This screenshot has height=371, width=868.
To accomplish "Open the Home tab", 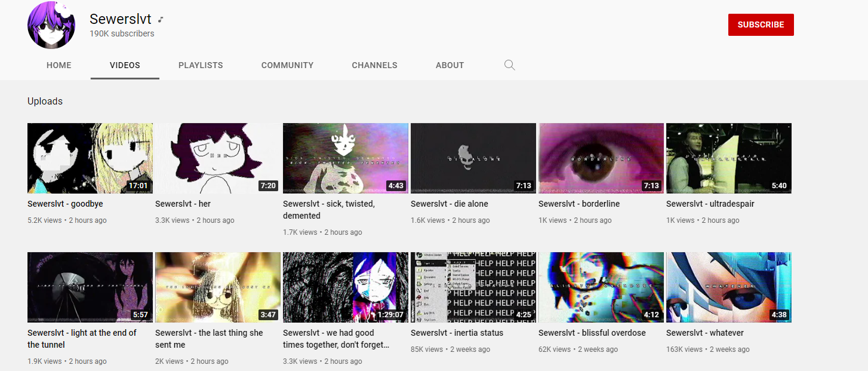I will pos(59,65).
